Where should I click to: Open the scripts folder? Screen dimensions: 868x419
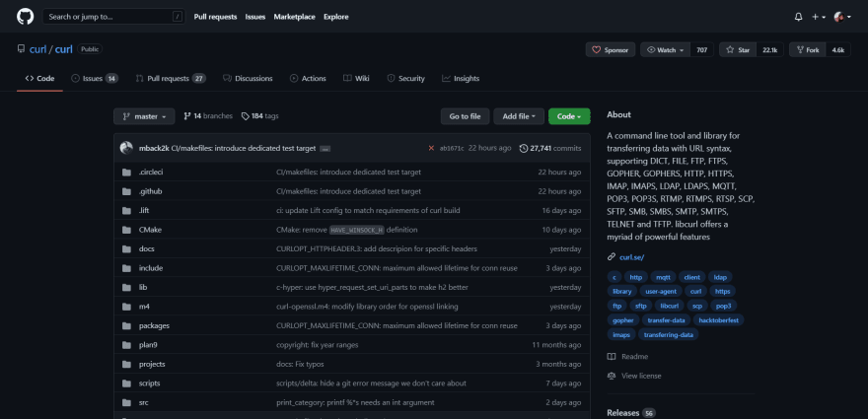pyautogui.click(x=150, y=384)
